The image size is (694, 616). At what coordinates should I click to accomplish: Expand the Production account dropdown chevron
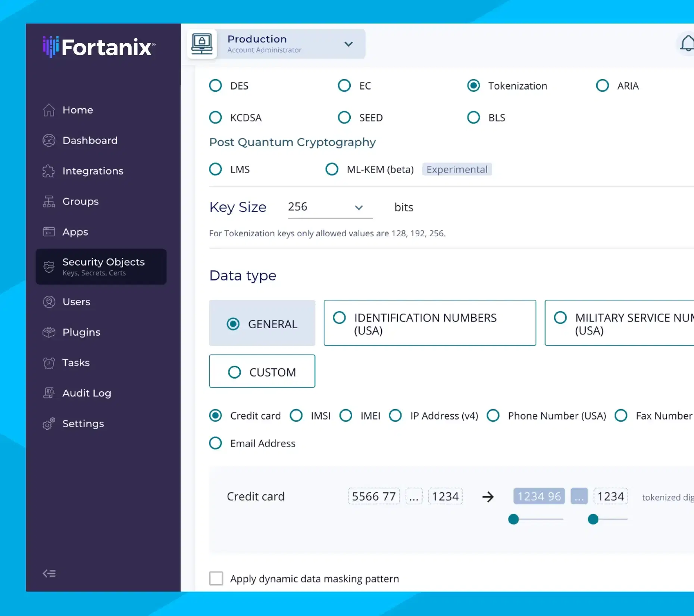pyautogui.click(x=348, y=44)
